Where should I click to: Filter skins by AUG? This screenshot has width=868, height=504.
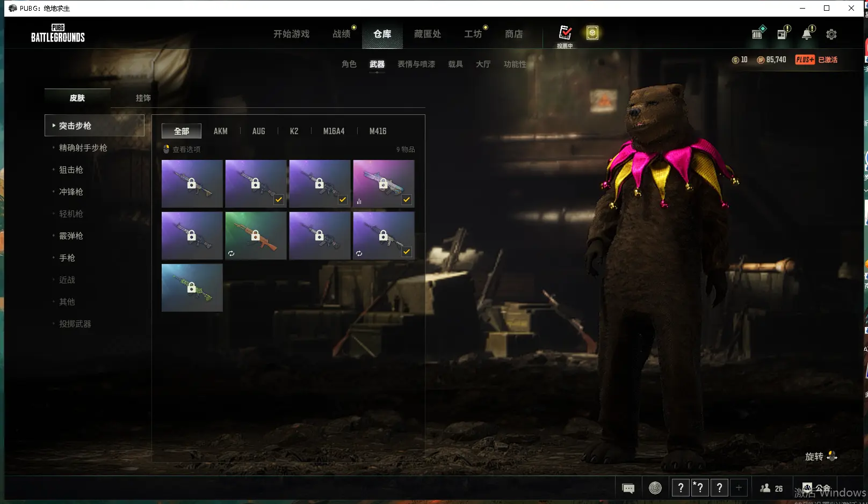[259, 131]
